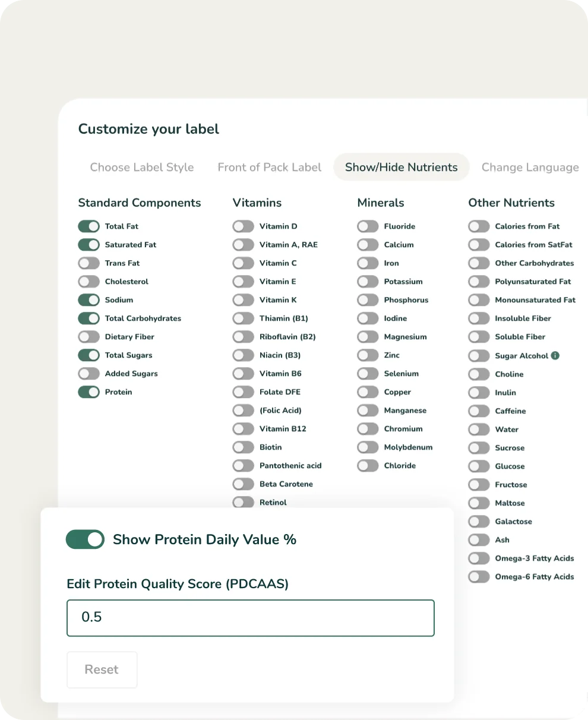Viewport: 588px width, 720px height.
Task: Select the Show/Hide Nutrients tab
Action: tap(401, 168)
